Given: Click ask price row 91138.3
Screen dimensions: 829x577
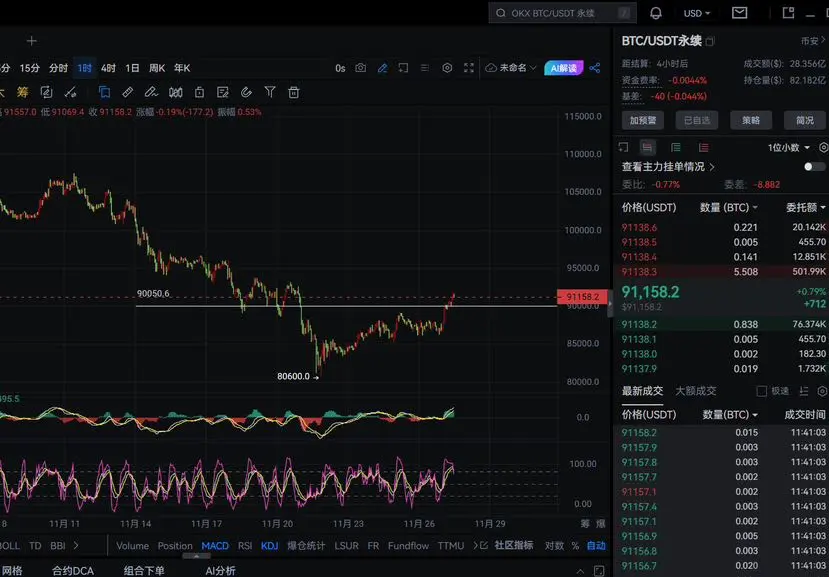Looking at the screenshot, I should [x=721, y=272].
